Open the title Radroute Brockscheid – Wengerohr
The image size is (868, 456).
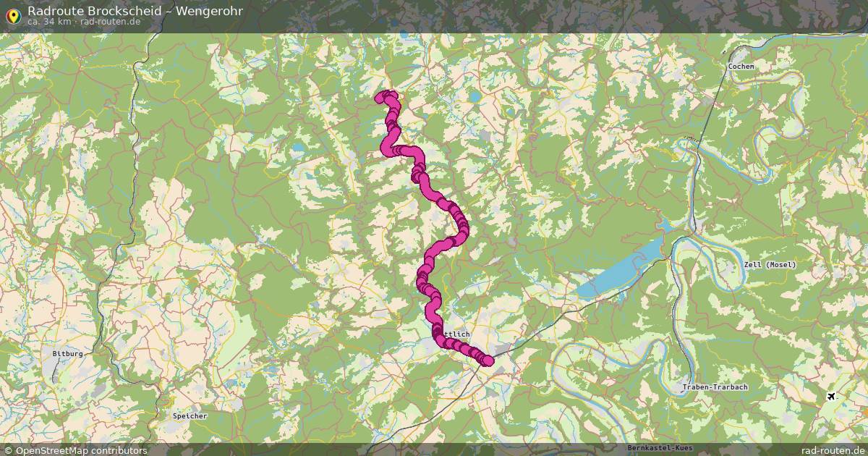pos(135,10)
